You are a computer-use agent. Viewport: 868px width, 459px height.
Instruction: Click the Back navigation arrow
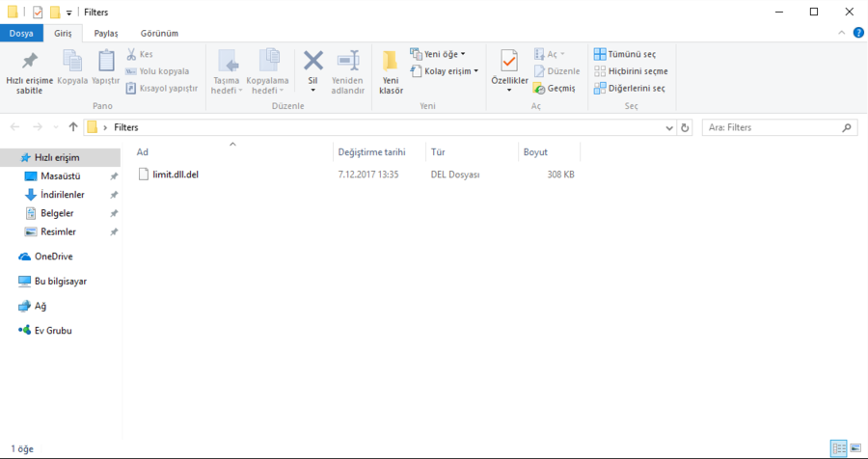pos(14,127)
